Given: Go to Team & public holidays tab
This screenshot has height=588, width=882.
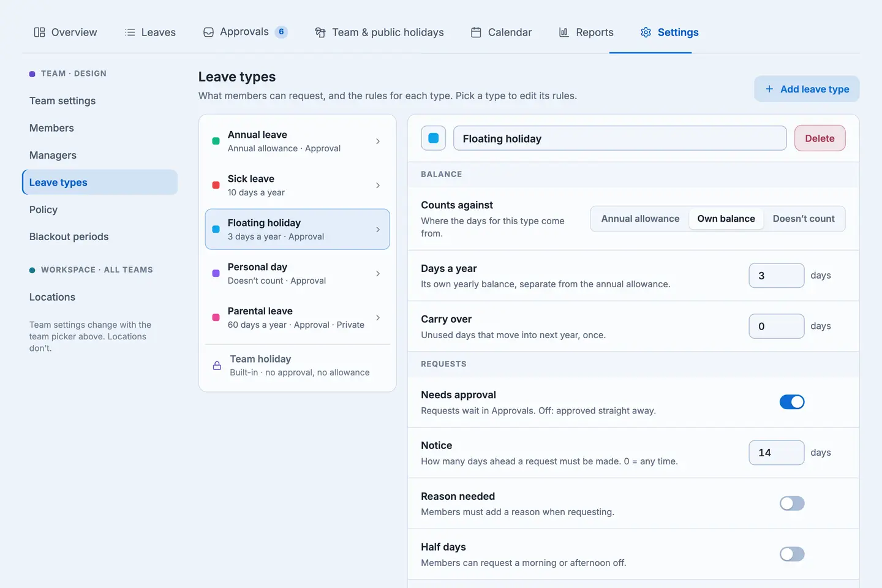Looking at the screenshot, I should point(379,32).
